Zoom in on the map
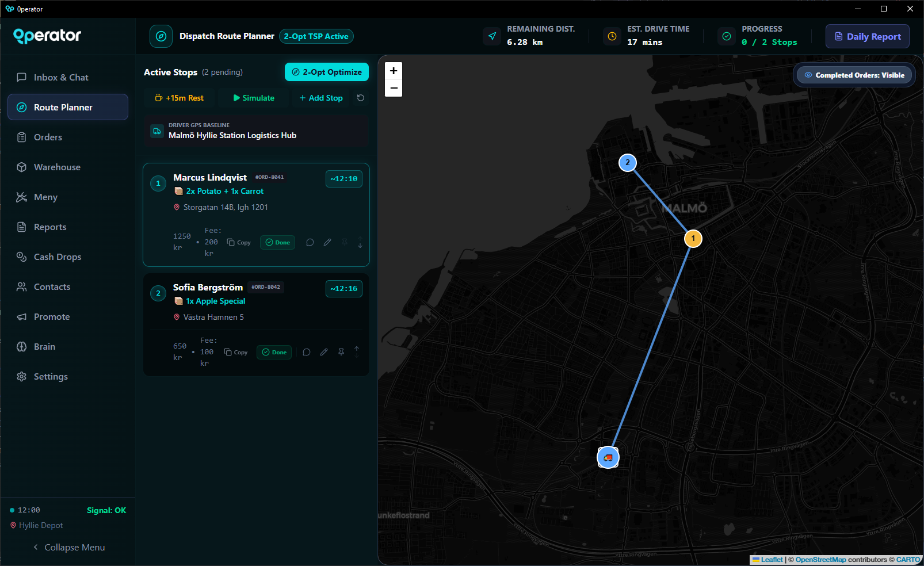The height and width of the screenshot is (566, 924). point(394,71)
